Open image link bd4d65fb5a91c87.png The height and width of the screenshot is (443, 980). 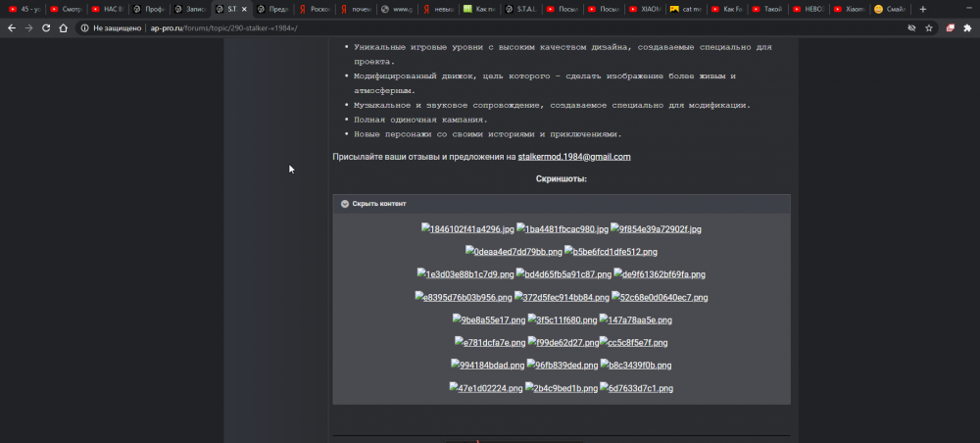point(563,274)
